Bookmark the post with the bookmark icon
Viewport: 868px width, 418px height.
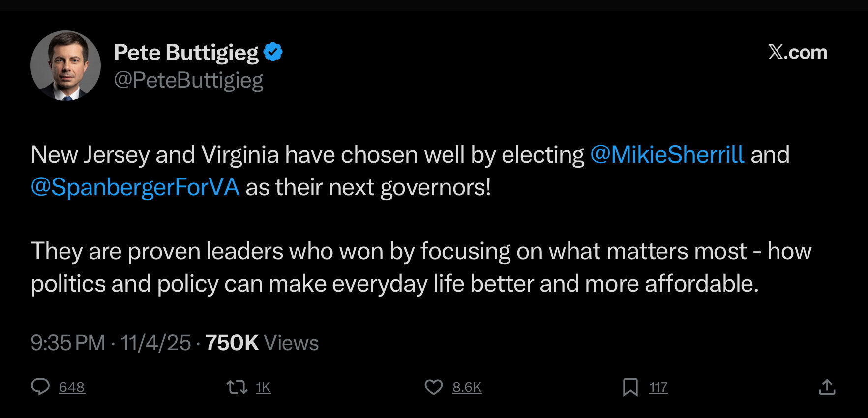pyautogui.click(x=630, y=387)
